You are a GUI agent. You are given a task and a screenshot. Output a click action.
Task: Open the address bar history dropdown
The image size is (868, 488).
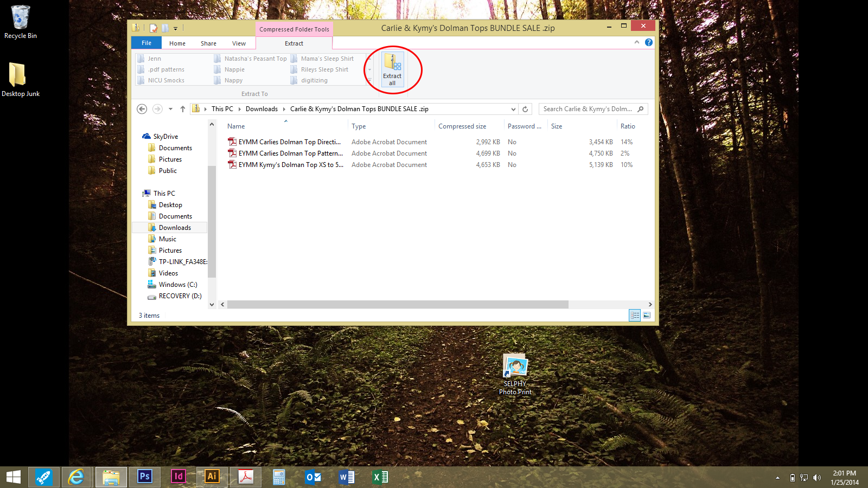513,109
